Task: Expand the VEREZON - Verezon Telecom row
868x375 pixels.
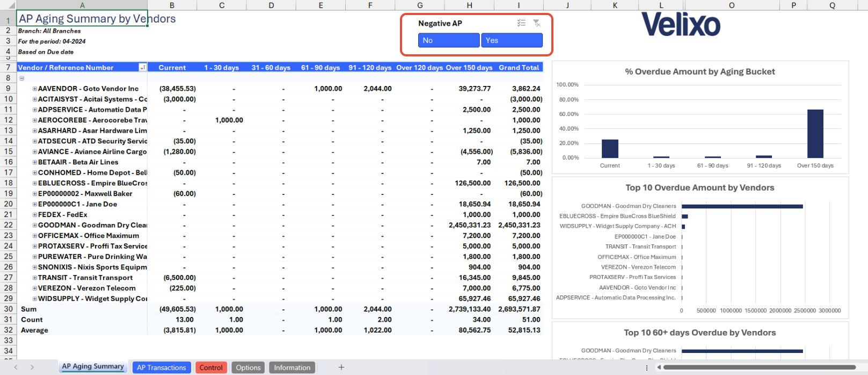Action: tap(35, 288)
